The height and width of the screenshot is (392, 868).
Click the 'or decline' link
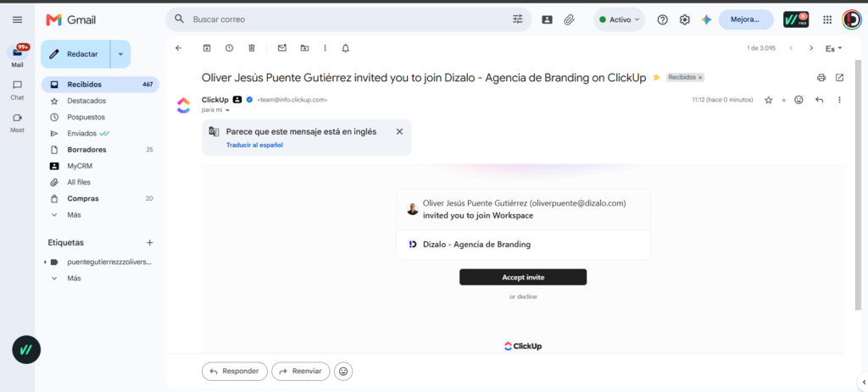click(x=523, y=296)
